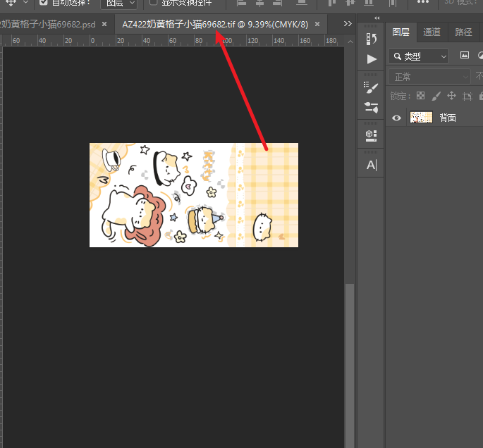Close the AZ422奶黄格子小猫69682.tif tab
The width and height of the screenshot is (483, 448).
pos(317,24)
